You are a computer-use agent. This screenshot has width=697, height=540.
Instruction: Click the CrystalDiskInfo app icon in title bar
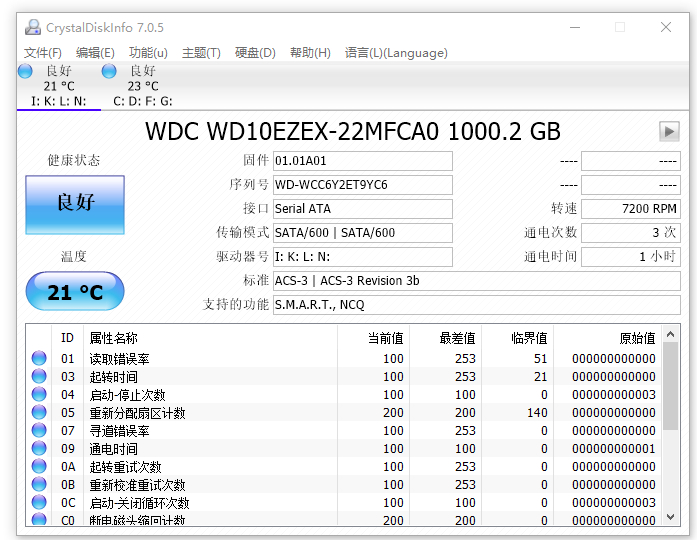(x=33, y=28)
